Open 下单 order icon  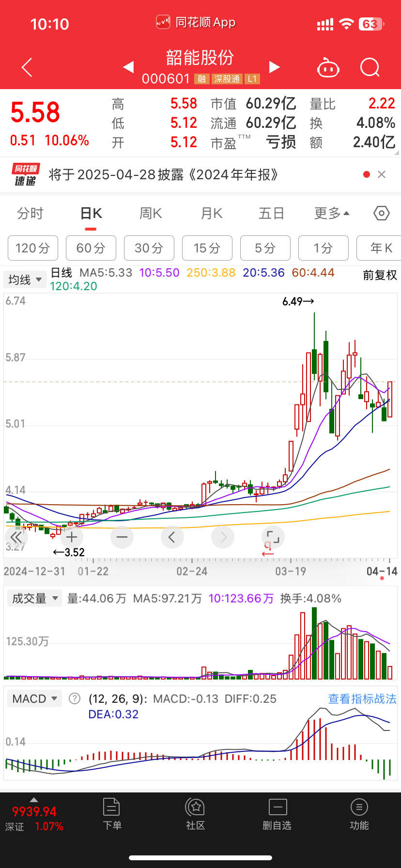click(112, 815)
